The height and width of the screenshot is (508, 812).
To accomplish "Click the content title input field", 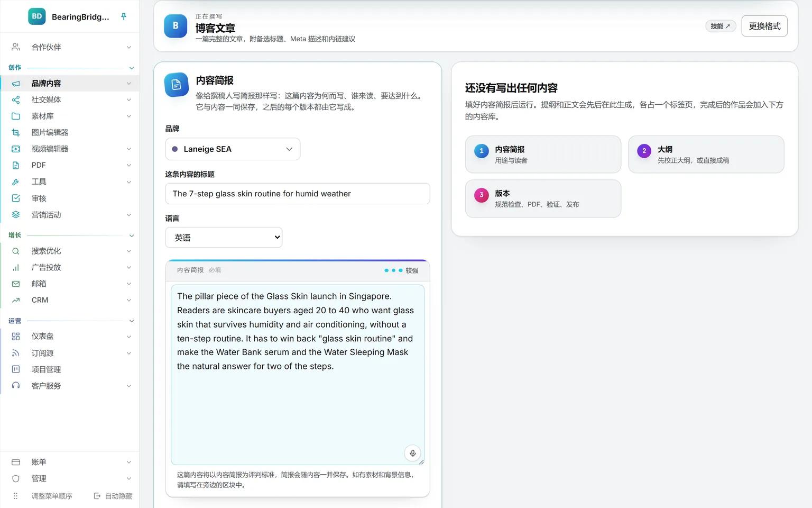I will pyautogui.click(x=298, y=194).
